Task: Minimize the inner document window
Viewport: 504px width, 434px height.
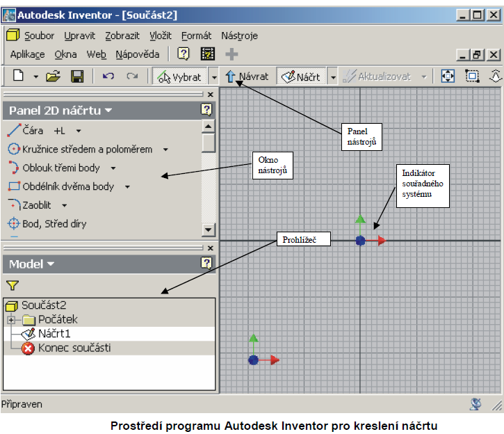Action: (x=463, y=55)
